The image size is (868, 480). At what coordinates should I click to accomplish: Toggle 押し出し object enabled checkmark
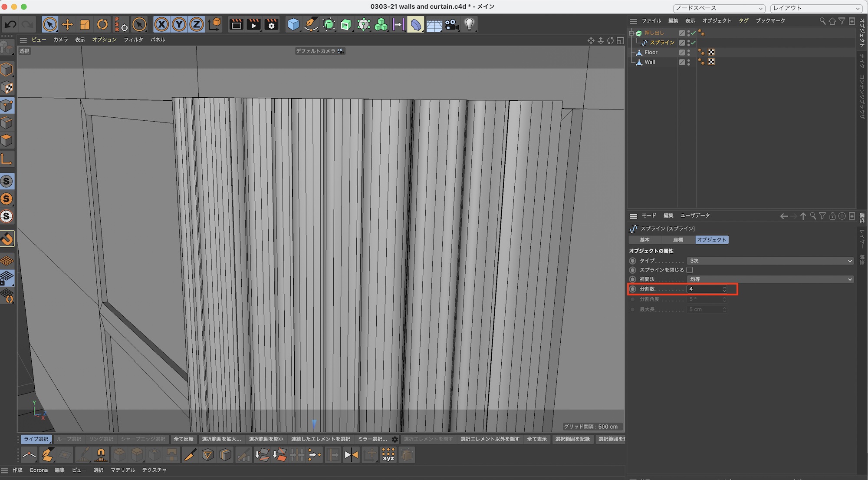click(x=693, y=33)
